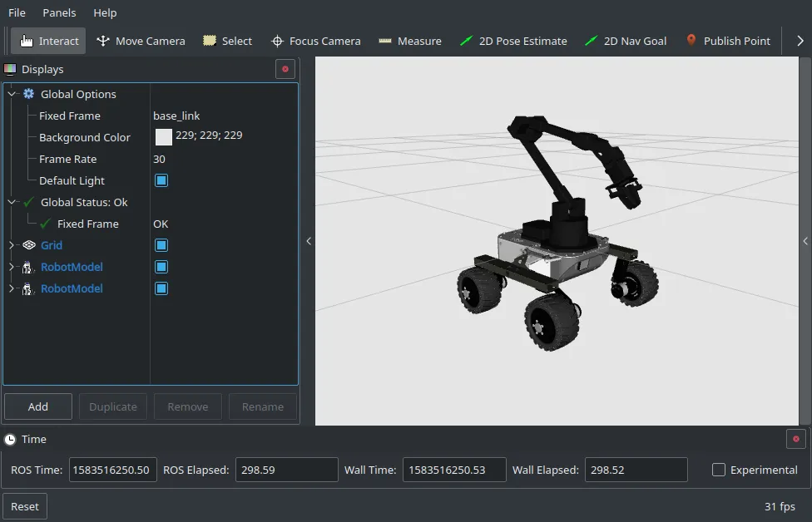Enable Experimental mode in Time panel

coord(717,470)
